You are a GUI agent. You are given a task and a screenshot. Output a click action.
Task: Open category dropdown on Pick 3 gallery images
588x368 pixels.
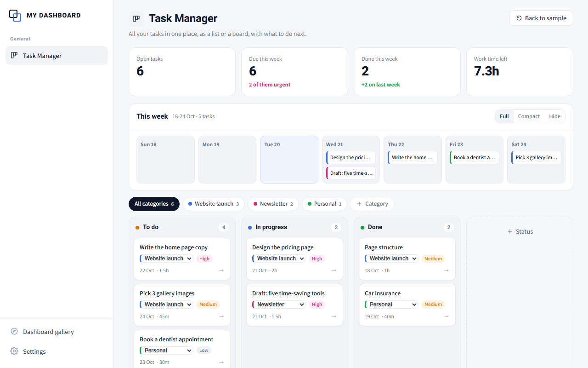pyautogui.click(x=166, y=305)
